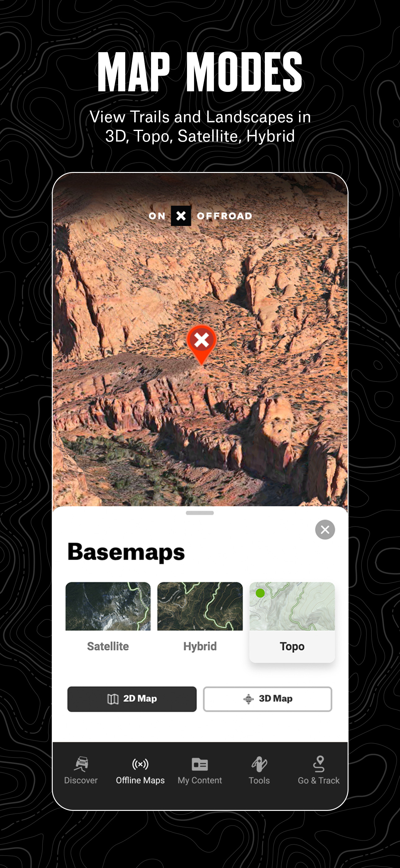
Task: Select the Satellite basemap thumbnail
Action: [x=108, y=606]
